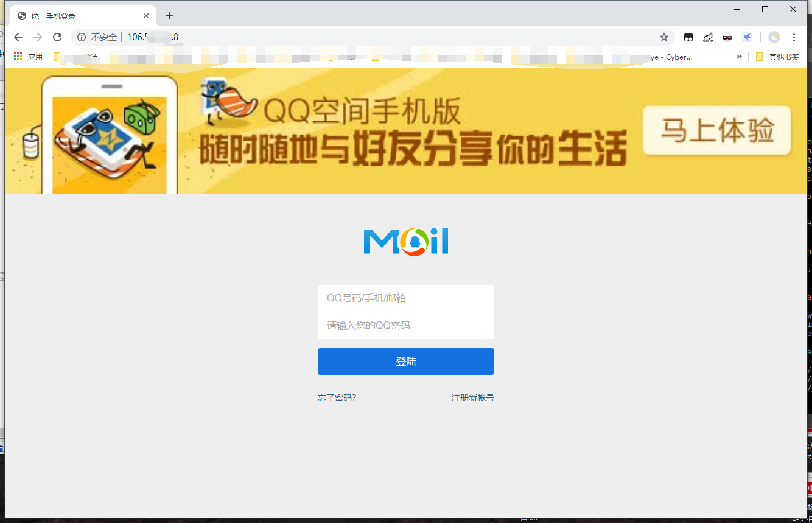The height and width of the screenshot is (523, 812).
Task: Click the 马上体验 banner button
Action: pos(717,130)
